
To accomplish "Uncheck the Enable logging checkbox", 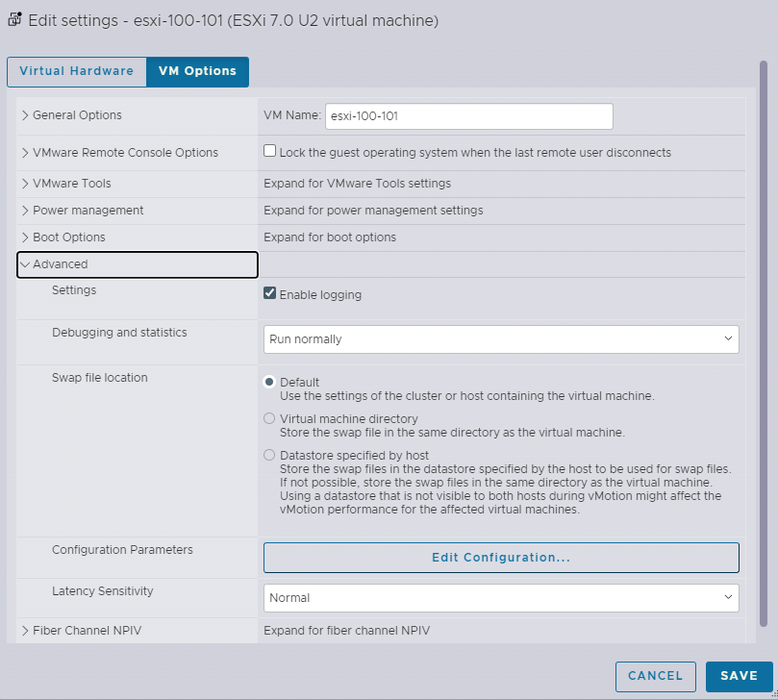I will pyautogui.click(x=270, y=294).
